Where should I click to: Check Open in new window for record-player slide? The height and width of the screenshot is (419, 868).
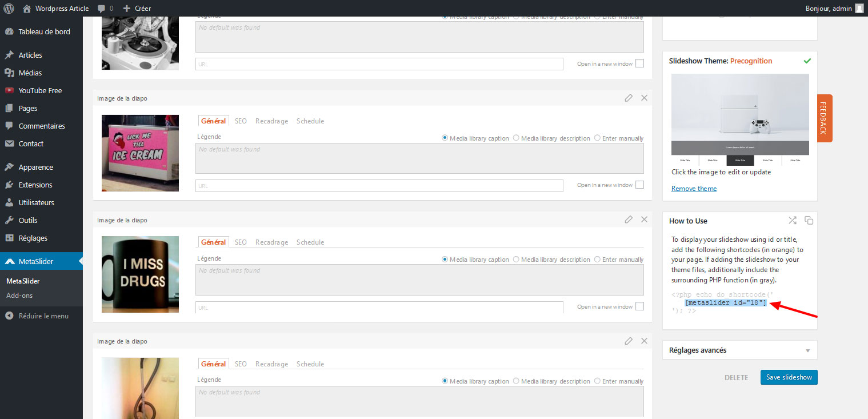639,63
